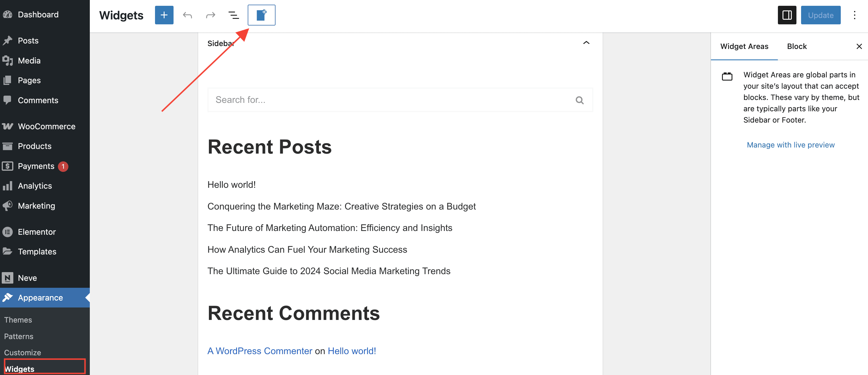868x375 pixels.
Task: Select the Widget Areas tab
Action: tap(744, 46)
